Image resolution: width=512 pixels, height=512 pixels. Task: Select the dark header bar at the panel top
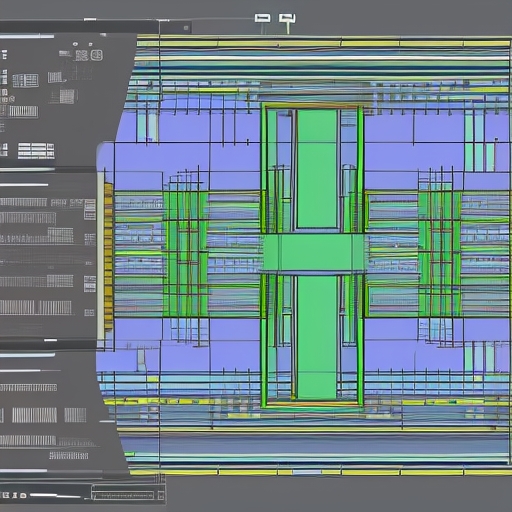[79, 26]
